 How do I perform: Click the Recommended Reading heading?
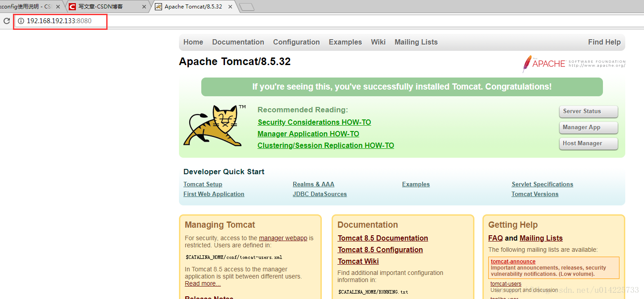(x=303, y=110)
